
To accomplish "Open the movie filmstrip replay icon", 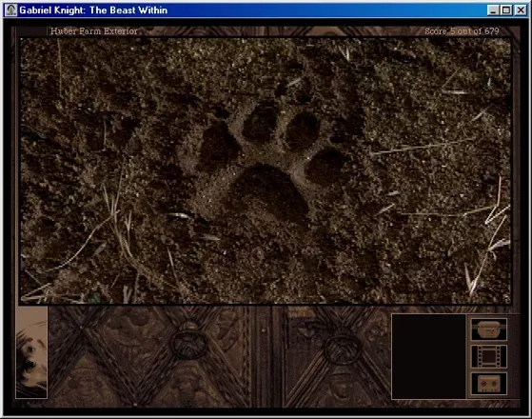I will [489, 356].
